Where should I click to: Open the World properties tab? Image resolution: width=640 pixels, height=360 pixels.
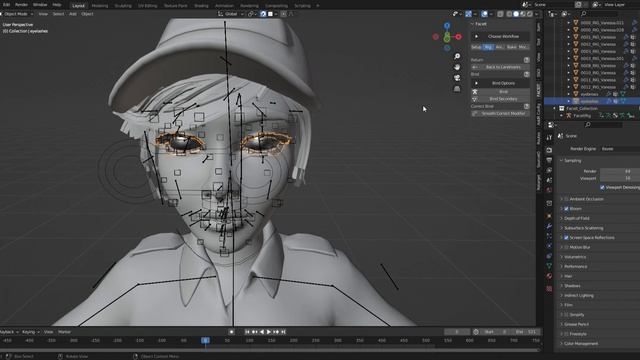point(549,190)
